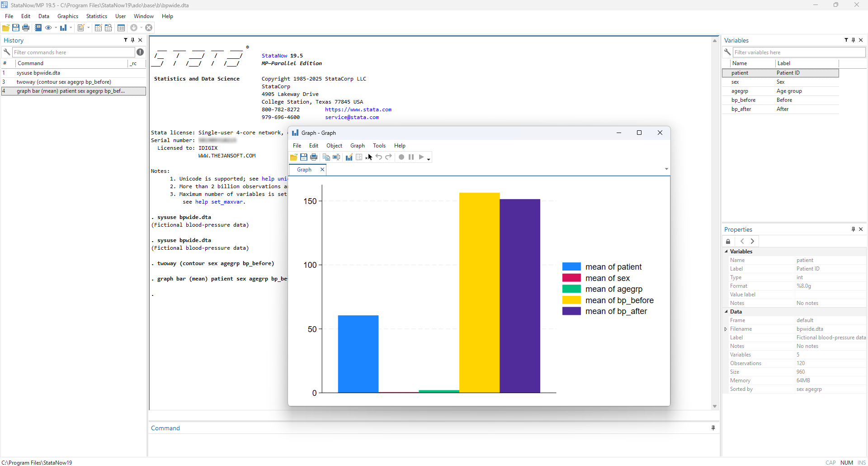Click the Open icon in Graph window toolbar

[294, 157]
